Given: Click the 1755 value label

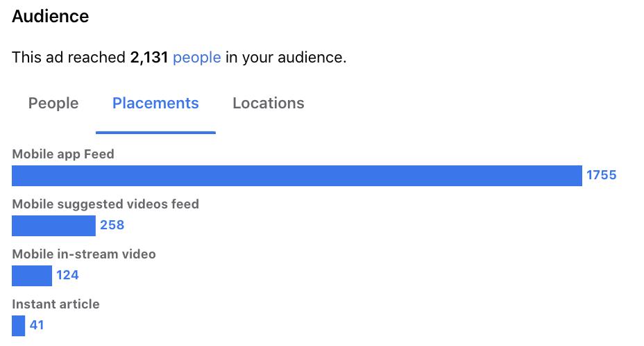Looking at the screenshot, I should pyautogui.click(x=601, y=175).
